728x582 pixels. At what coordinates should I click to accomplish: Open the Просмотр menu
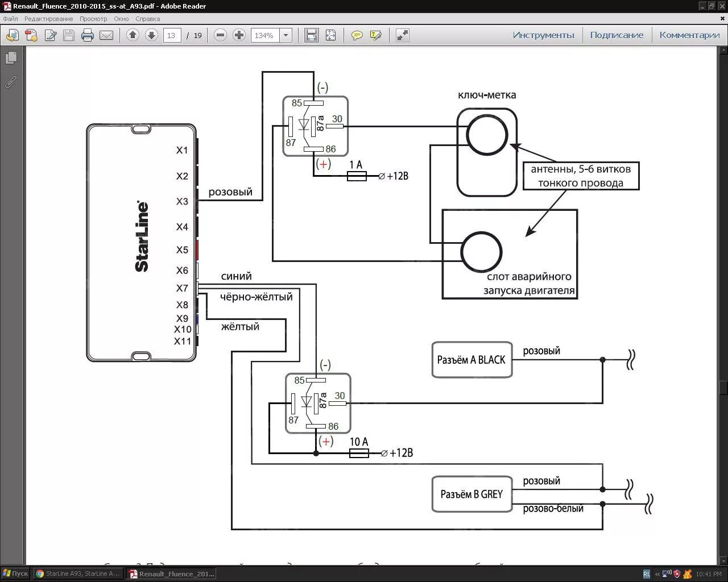click(x=93, y=19)
